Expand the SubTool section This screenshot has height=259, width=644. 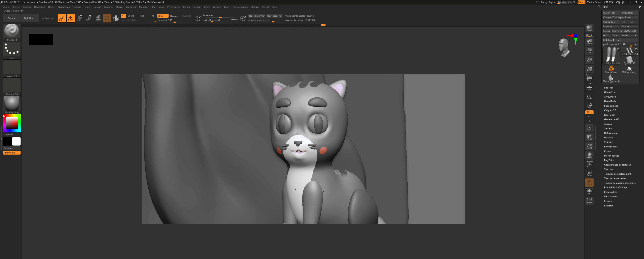608,88
